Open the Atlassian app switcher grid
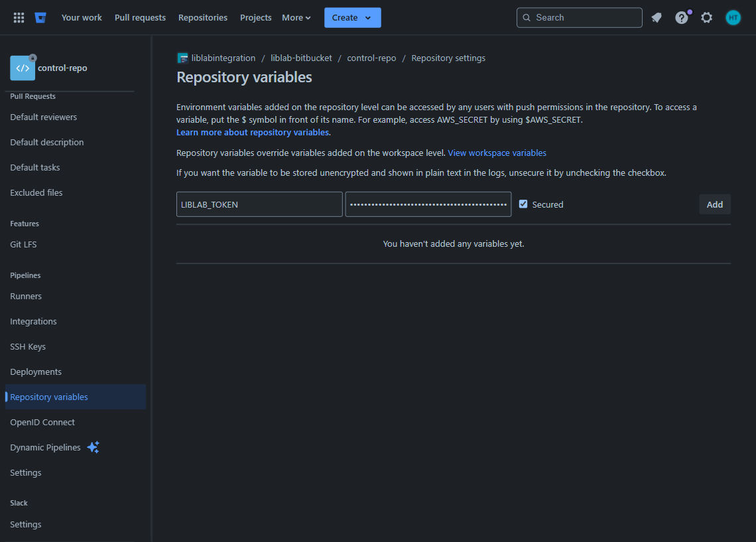The width and height of the screenshot is (756, 542). (x=18, y=17)
